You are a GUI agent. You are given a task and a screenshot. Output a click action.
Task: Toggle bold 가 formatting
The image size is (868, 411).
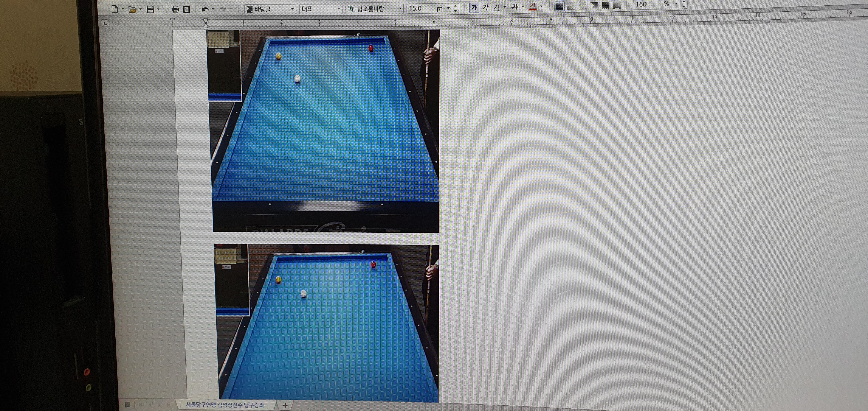tap(474, 7)
